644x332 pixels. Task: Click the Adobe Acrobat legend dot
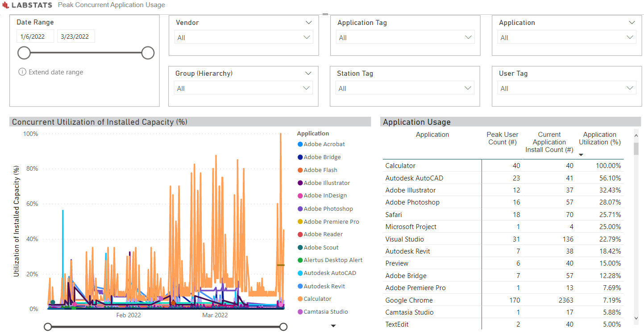coord(300,144)
